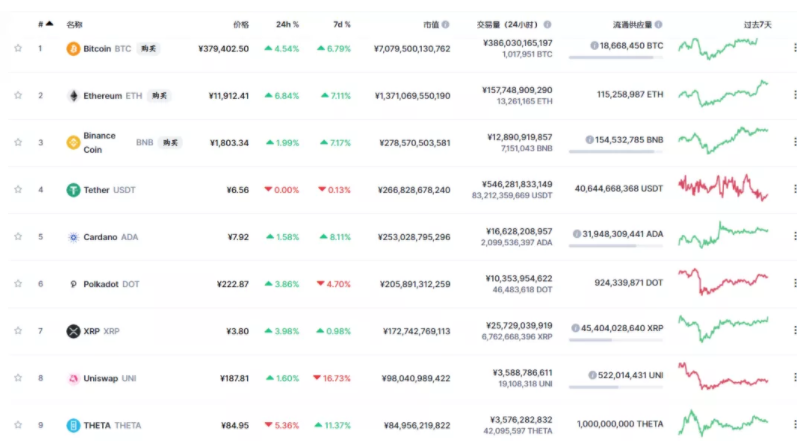The height and width of the screenshot is (441, 797).
Task: Open the THETA coin page
Action: tap(112, 425)
